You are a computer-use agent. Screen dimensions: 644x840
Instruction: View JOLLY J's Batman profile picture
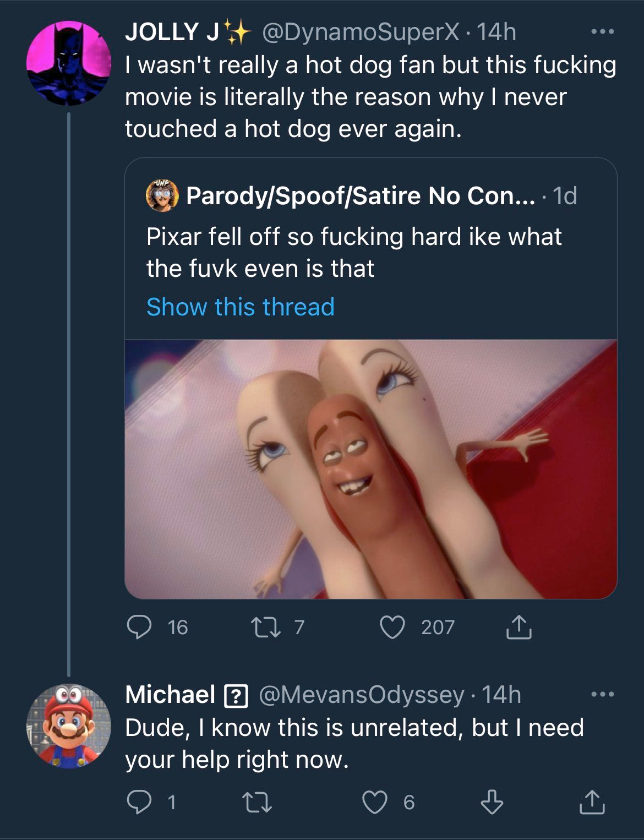[x=69, y=63]
